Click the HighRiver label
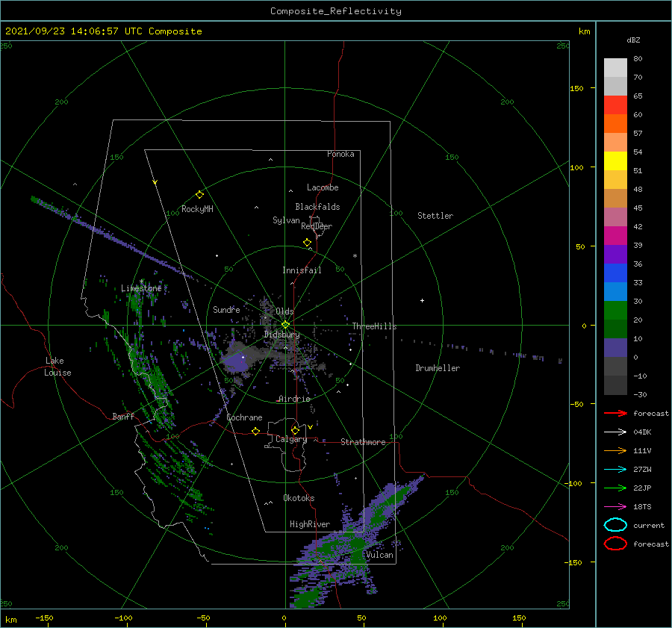This screenshot has height=628, width=672. [x=309, y=524]
